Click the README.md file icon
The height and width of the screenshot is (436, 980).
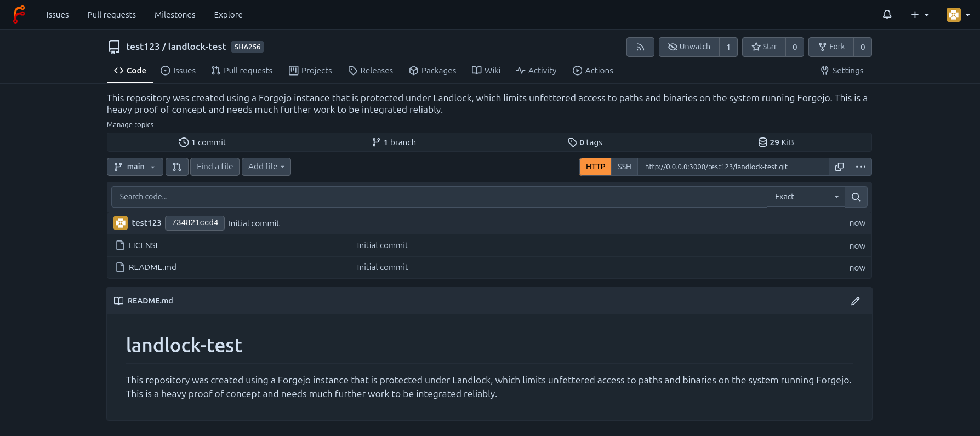120,267
